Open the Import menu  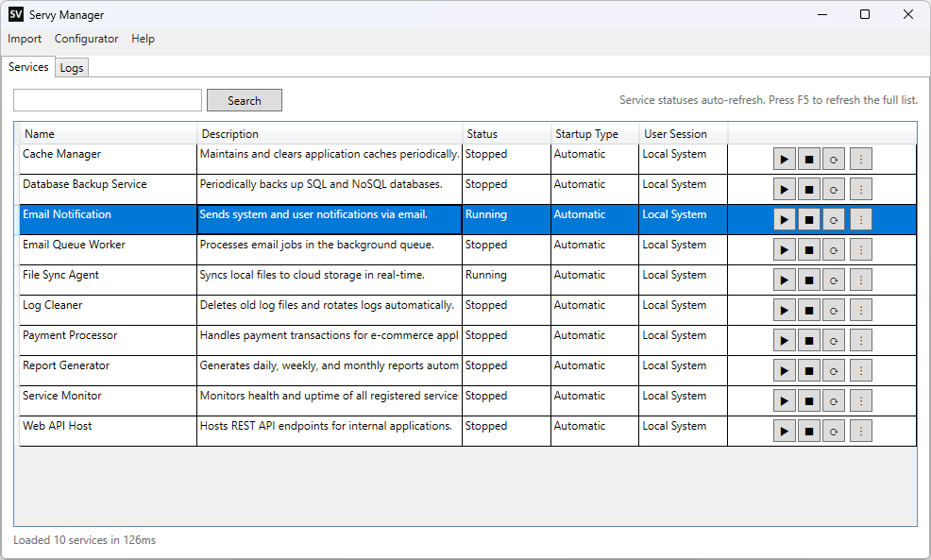pyautogui.click(x=25, y=39)
